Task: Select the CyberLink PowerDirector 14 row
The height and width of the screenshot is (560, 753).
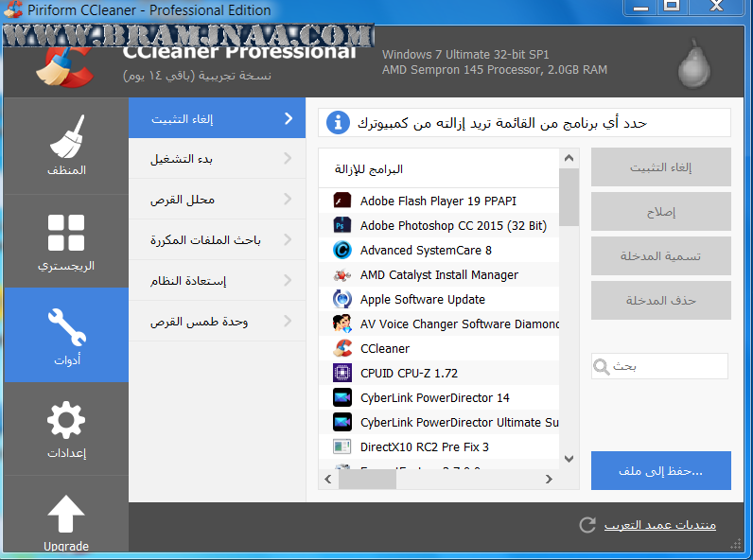Action: (439, 397)
